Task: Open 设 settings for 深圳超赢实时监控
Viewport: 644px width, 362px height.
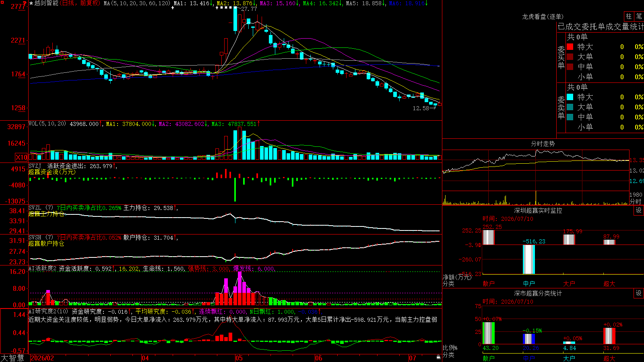Action: click(639, 210)
